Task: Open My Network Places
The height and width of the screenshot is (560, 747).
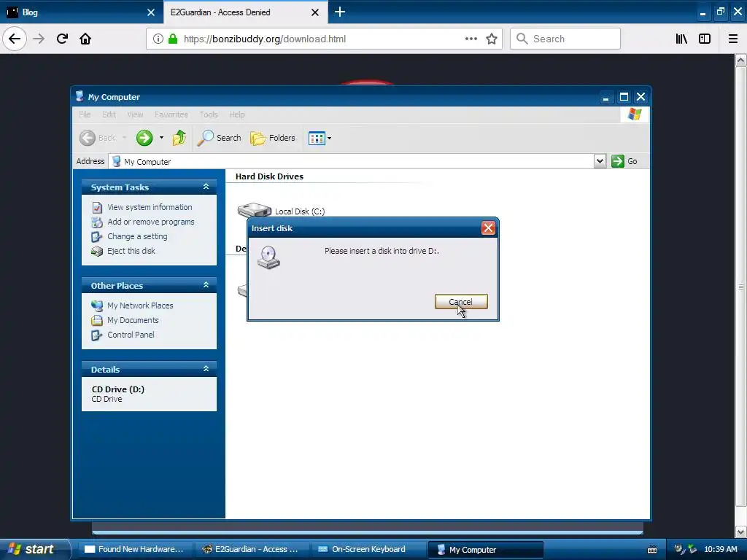Action: click(140, 306)
